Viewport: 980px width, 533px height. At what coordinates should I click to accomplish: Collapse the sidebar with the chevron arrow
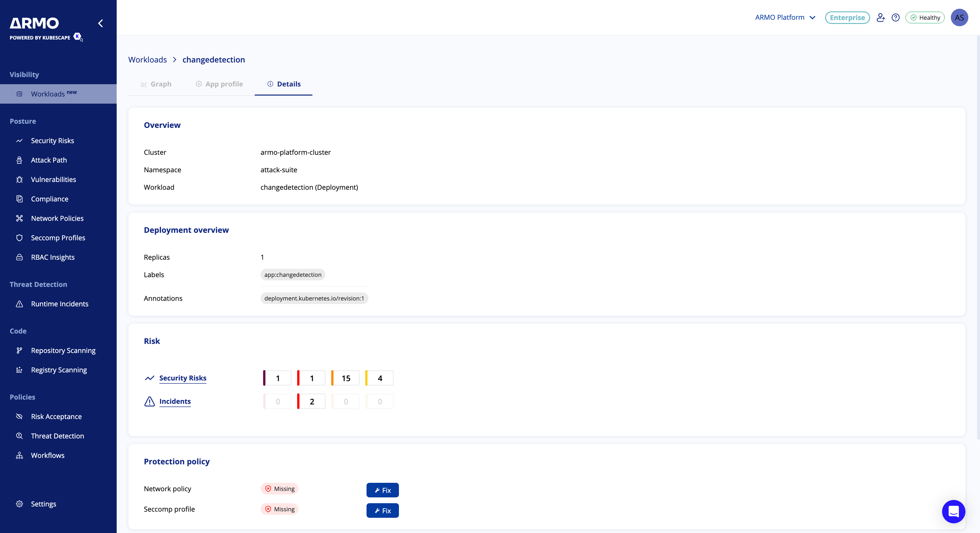pos(100,23)
